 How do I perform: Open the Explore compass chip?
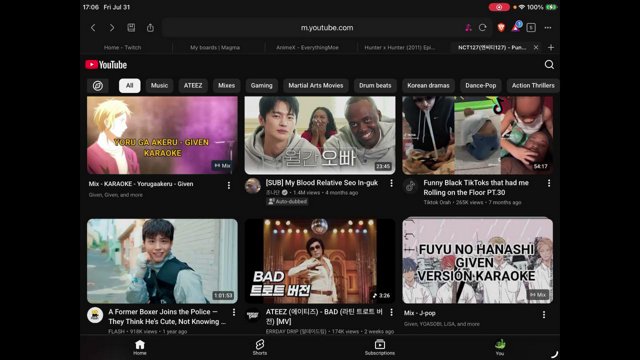click(98, 86)
